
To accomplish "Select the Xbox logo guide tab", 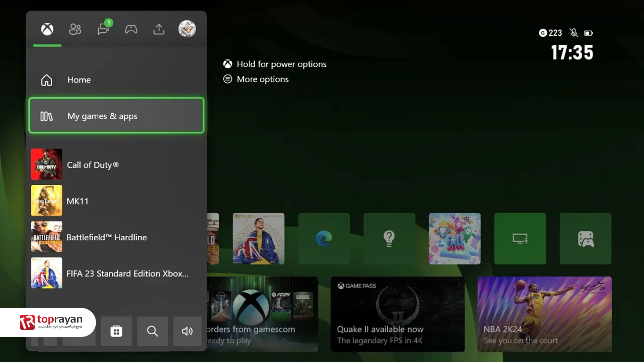I will (47, 29).
